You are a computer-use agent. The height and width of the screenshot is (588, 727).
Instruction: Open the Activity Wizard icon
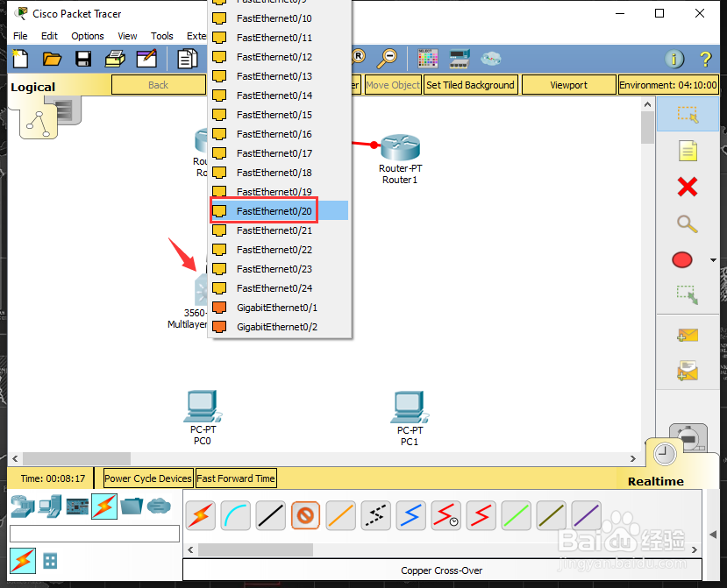pyautogui.click(x=146, y=59)
